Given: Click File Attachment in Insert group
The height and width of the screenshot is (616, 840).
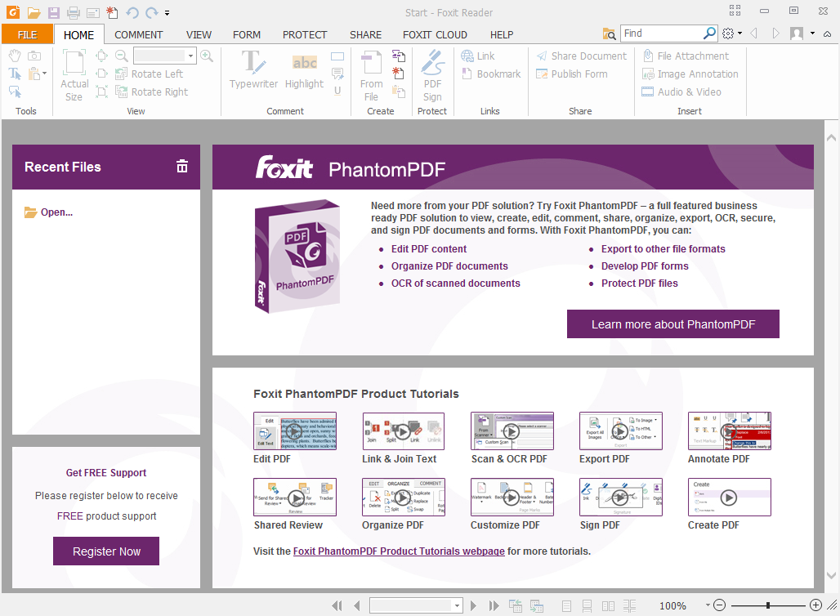Looking at the screenshot, I should click(686, 56).
